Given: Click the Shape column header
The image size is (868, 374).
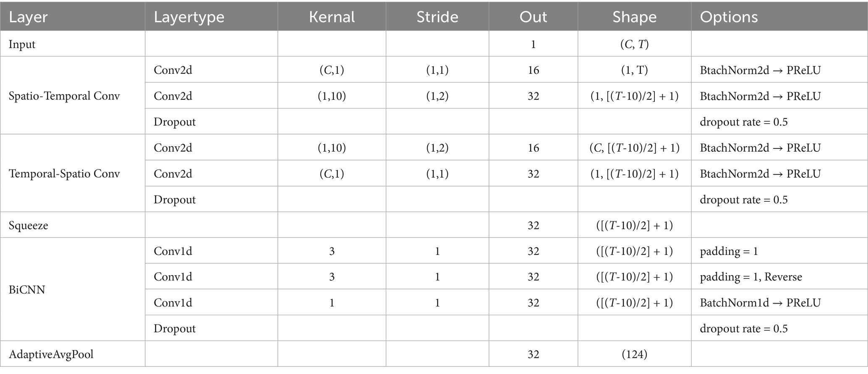Looking at the screenshot, I should 634,17.
